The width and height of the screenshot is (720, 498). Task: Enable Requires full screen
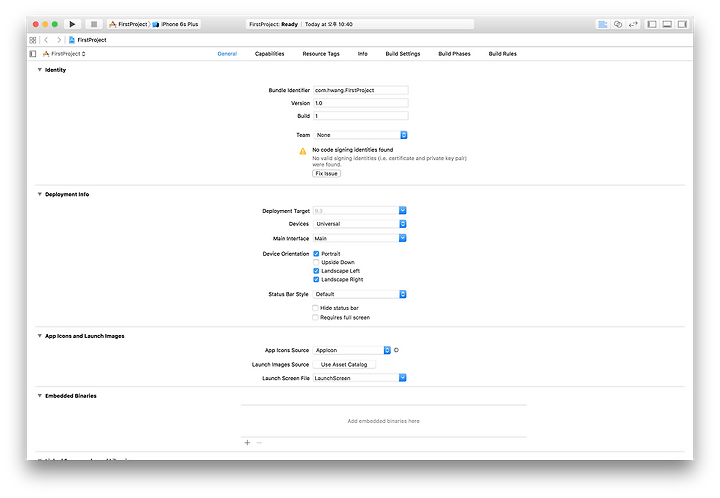(315, 318)
